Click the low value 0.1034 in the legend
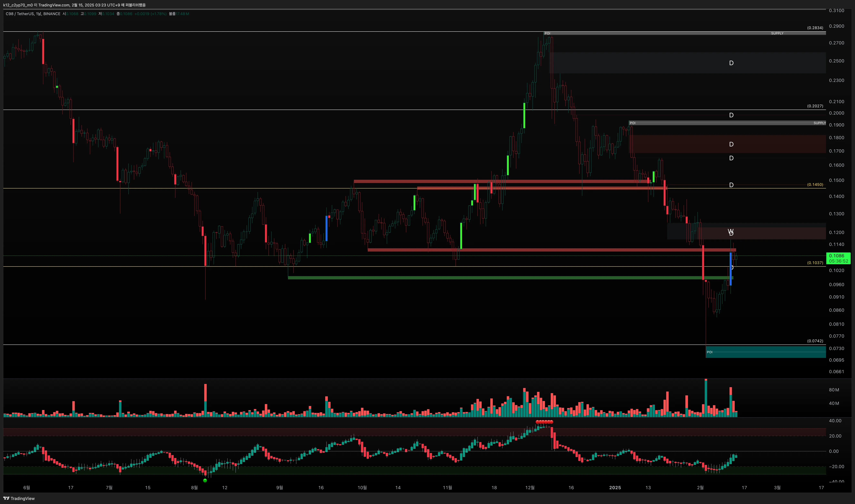 point(108,14)
